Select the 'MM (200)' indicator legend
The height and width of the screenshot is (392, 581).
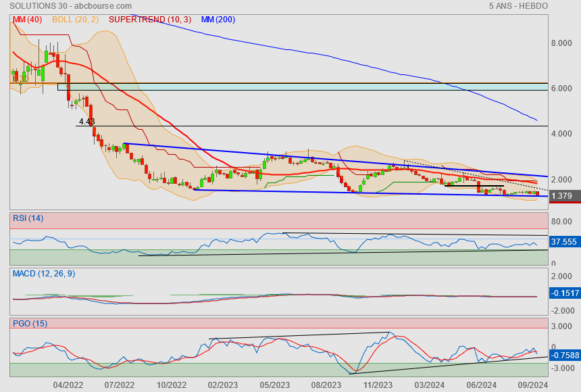pyautogui.click(x=218, y=20)
